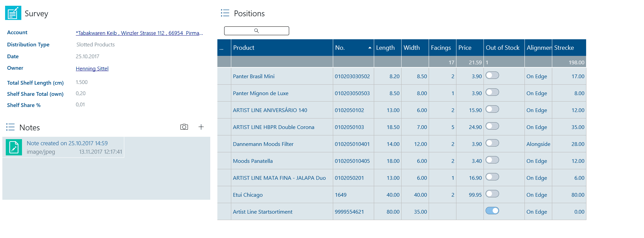Viewport: 644px width, 238px height.
Task: Click Strecke value 80.00
Action: [x=578, y=195]
